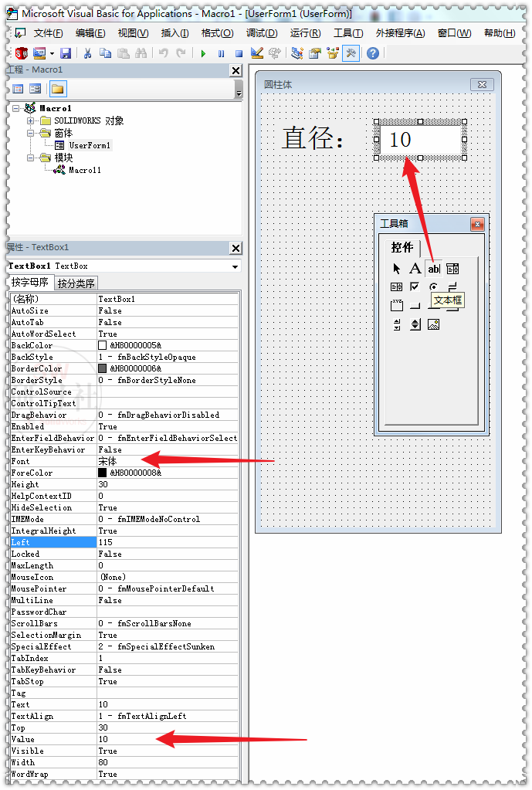Open the TextBox1 object dropdown in properties

click(x=236, y=266)
